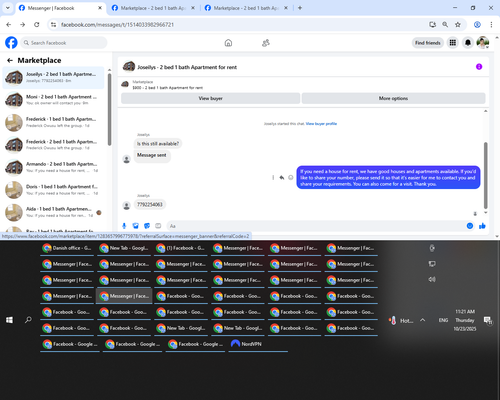Screen dimensions: 500x400
Task: Send a thumbs-up like
Action: [x=482, y=226]
